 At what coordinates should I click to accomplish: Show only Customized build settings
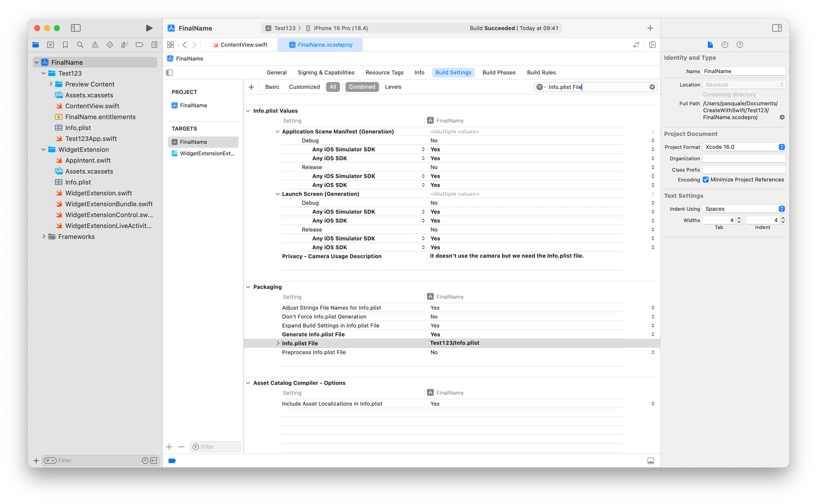pyautogui.click(x=304, y=87)
